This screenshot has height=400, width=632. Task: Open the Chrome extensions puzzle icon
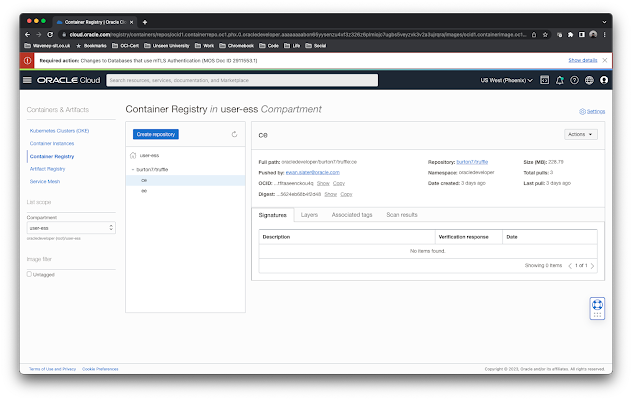pos(570,35)
